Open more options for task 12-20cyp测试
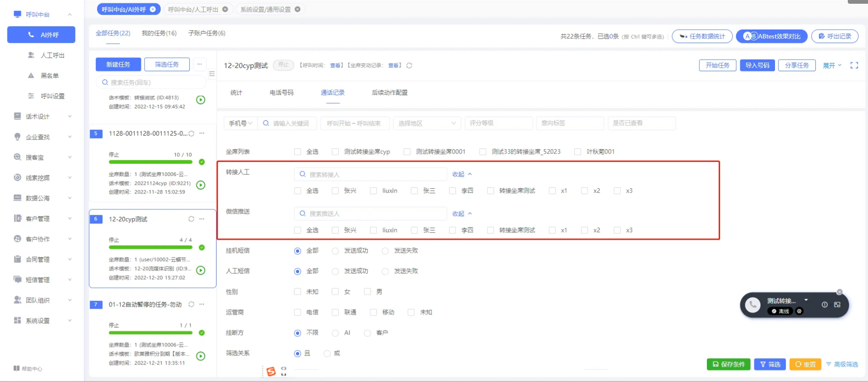The image size is (868, 382). click(x=202, y=219)
